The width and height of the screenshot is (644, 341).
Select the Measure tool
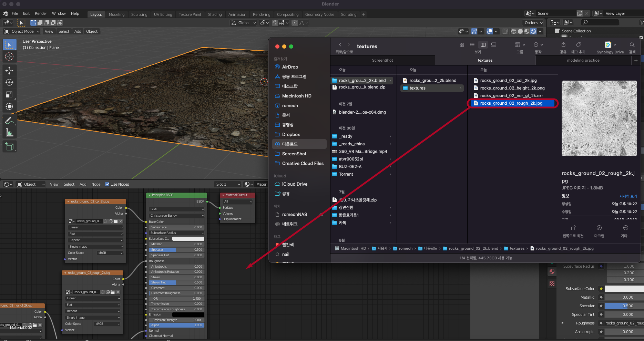(x=9, y=133)
